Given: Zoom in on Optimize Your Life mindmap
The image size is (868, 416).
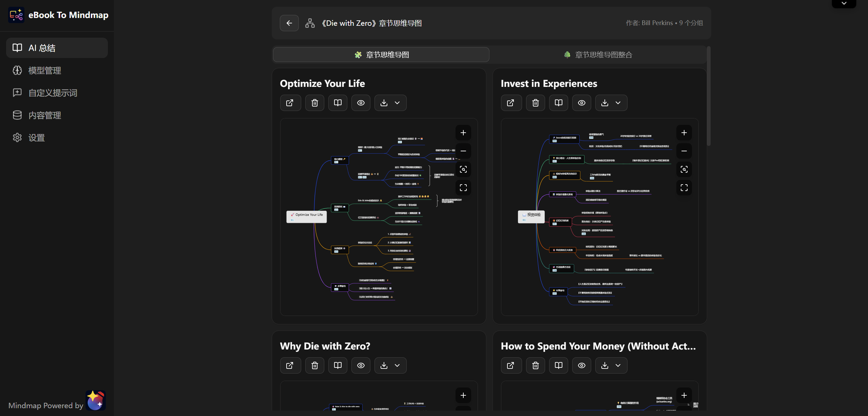Looking at the screenshot, I should coord(463,133).
